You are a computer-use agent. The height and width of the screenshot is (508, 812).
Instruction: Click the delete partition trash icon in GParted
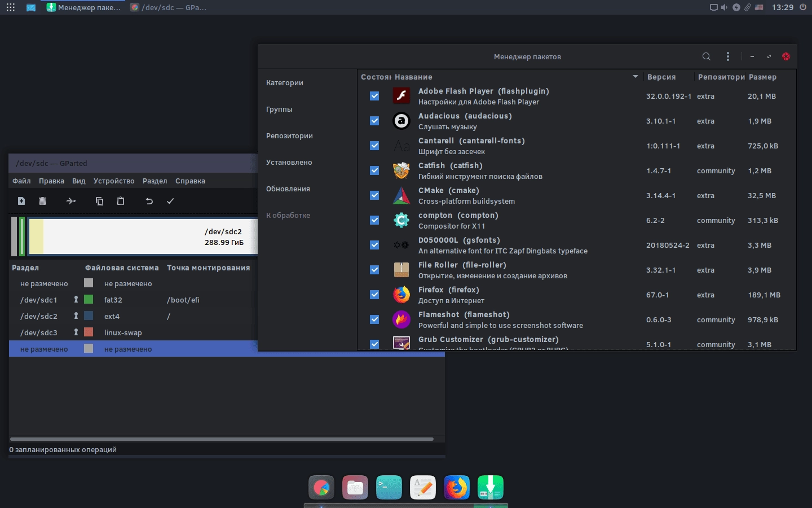coord(42,201)
